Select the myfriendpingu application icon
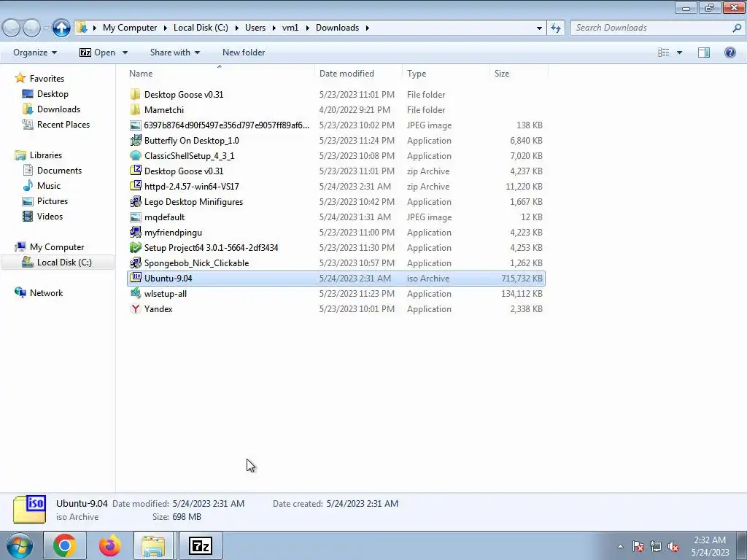Viewport: 747px width, 560px height. point(135,233)
